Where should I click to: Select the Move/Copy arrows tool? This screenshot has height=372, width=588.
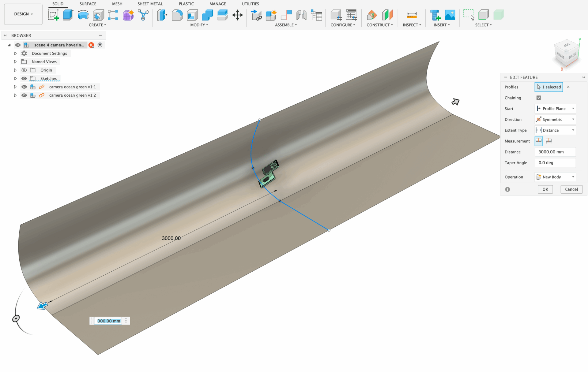point(237,15)
